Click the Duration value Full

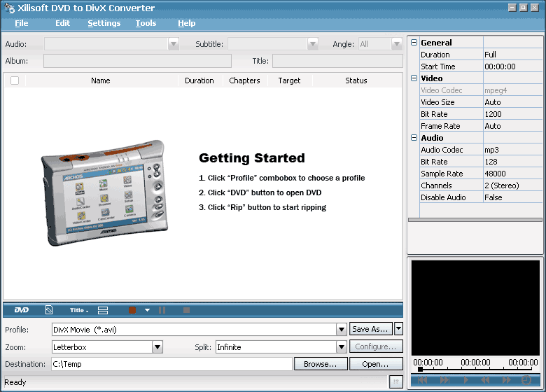[512, 55]
